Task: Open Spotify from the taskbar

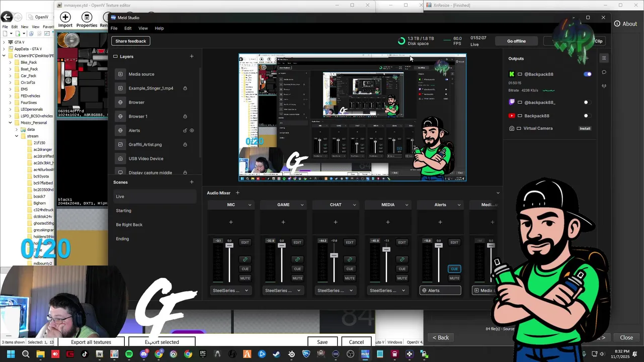Action: [x=129, y=354]
